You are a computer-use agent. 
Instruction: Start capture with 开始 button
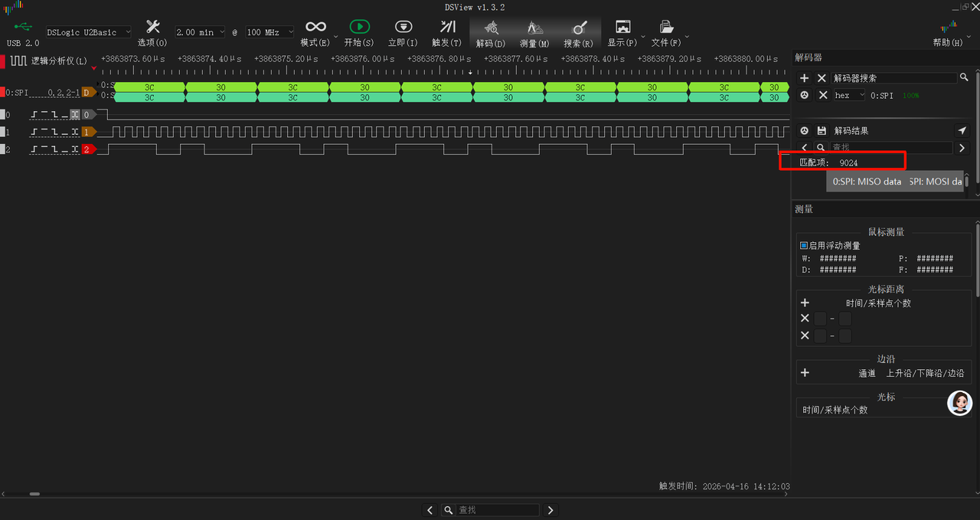coord(358,31)
